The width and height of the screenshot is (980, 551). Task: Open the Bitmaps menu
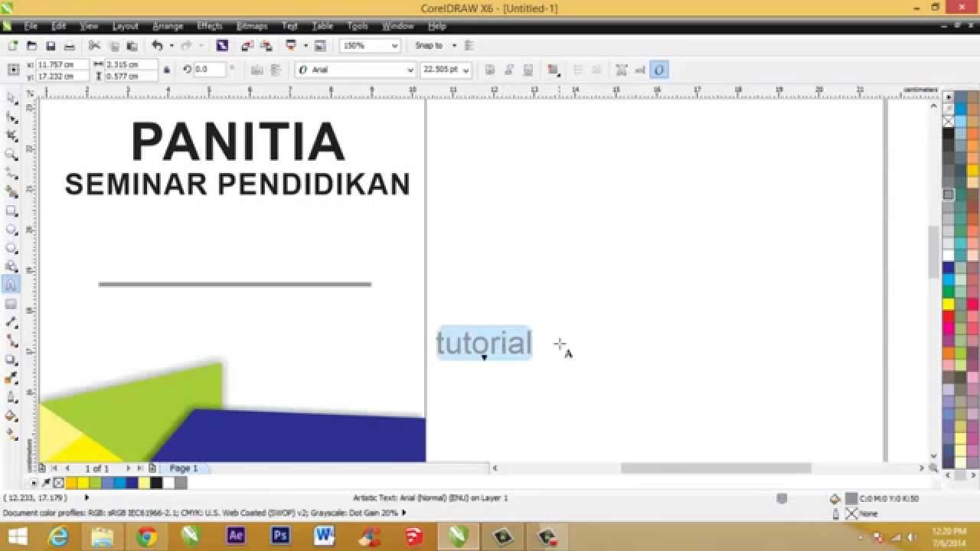tap(252, 26)
